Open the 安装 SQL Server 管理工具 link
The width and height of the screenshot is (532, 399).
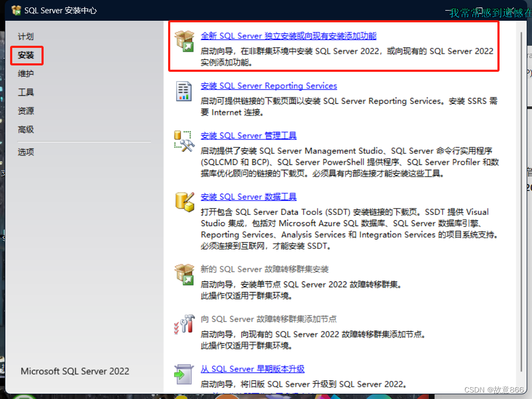[248, 135]
